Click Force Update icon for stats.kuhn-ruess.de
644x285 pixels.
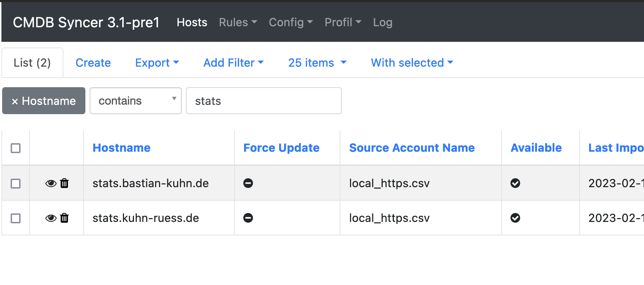click(248, 218)
